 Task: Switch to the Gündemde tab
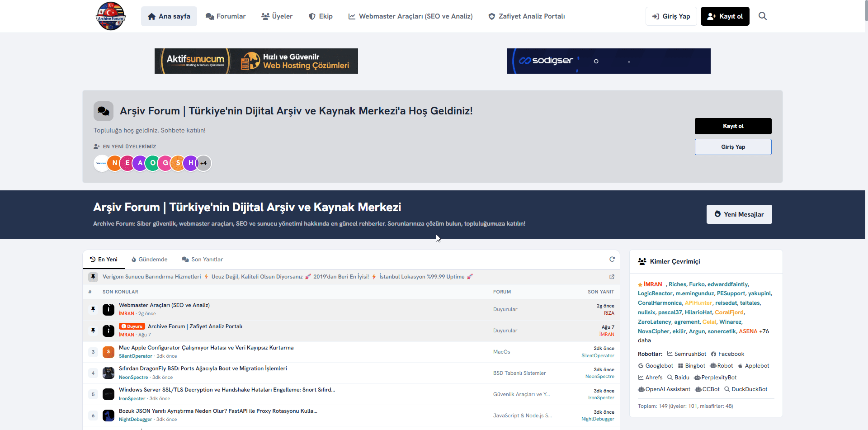[149, 260]
